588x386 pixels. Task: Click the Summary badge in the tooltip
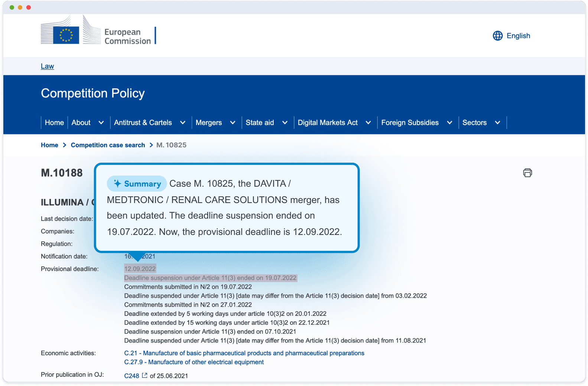pos(137,183)
